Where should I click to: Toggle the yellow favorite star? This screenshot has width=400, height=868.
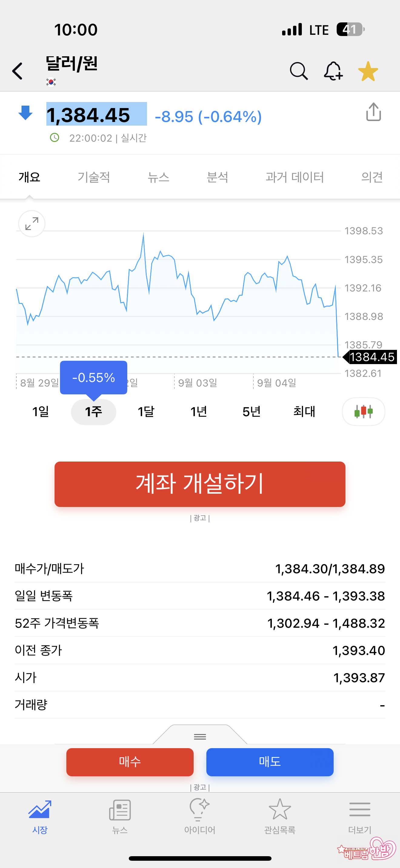click(x=368, y=71)
